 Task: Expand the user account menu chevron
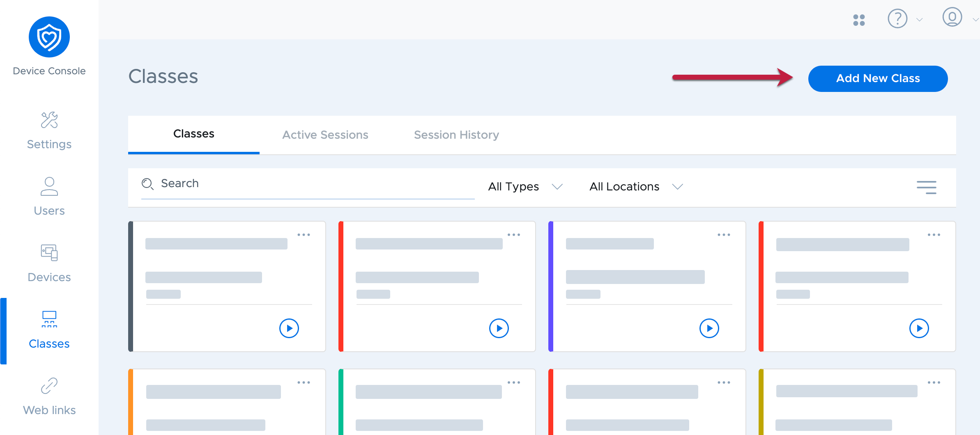(975, 20)
